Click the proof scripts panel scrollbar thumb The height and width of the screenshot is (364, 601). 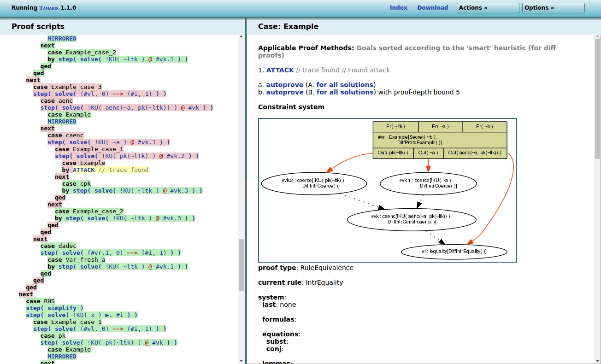coord(241,264)
